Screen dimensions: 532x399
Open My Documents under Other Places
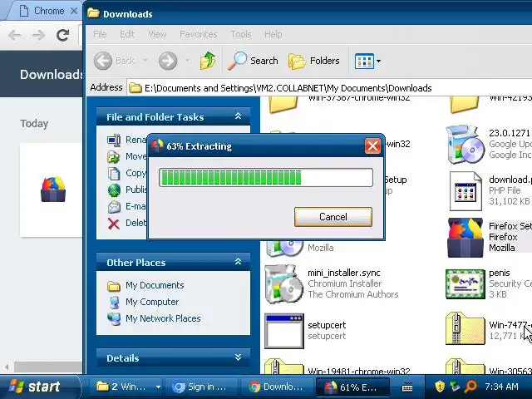(x=155, y=285)
